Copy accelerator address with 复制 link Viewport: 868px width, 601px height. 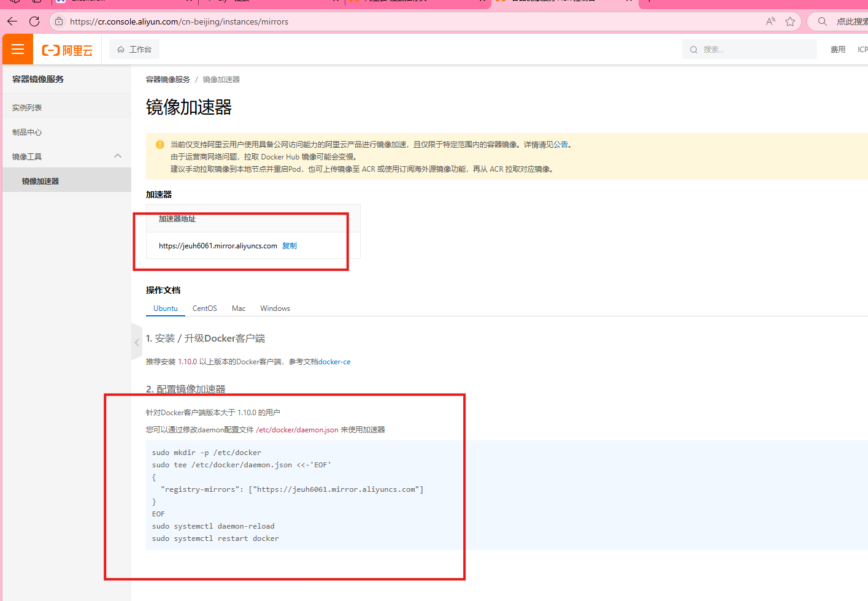point(290,246)
